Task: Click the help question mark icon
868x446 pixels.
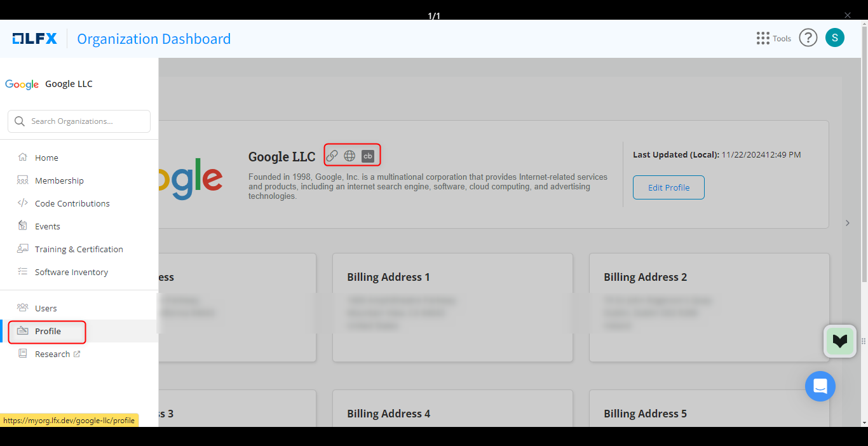Action: pos(808,38)
